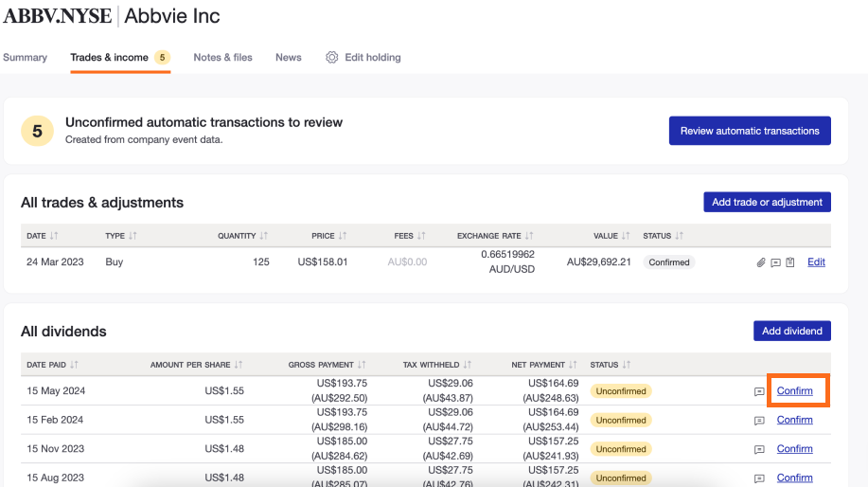Click US$1.55 amount on 15 Feb 2024 row

coord(224,420)
